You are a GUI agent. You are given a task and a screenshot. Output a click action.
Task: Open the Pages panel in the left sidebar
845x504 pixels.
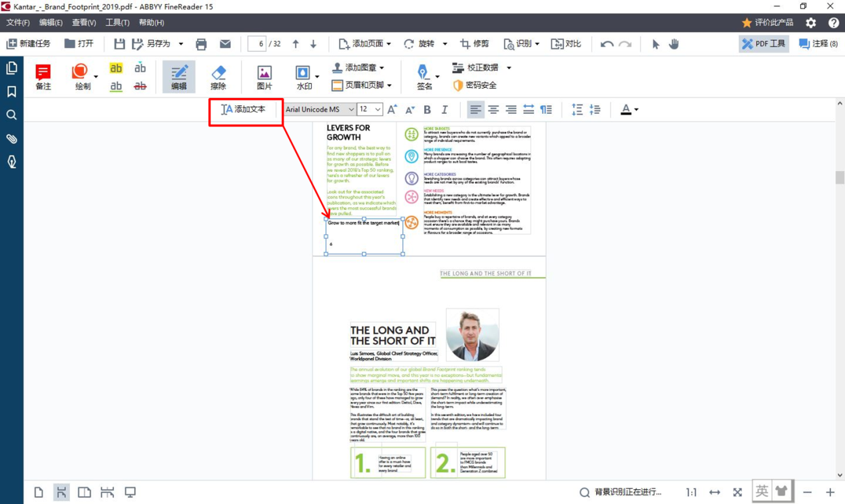[x=11, y=69]
